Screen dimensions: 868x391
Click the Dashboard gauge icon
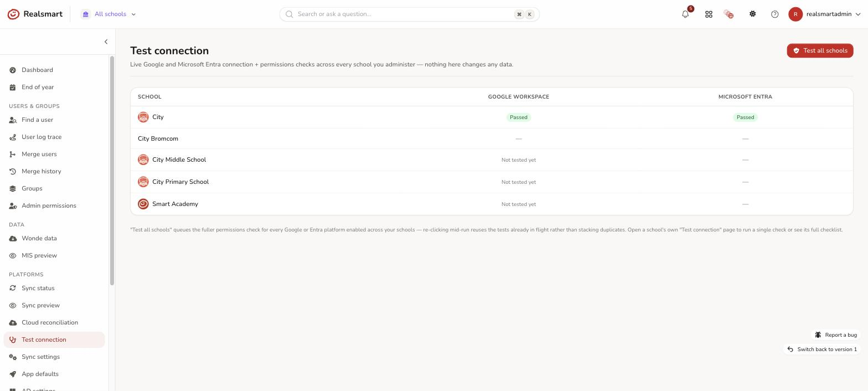point(13,70)
